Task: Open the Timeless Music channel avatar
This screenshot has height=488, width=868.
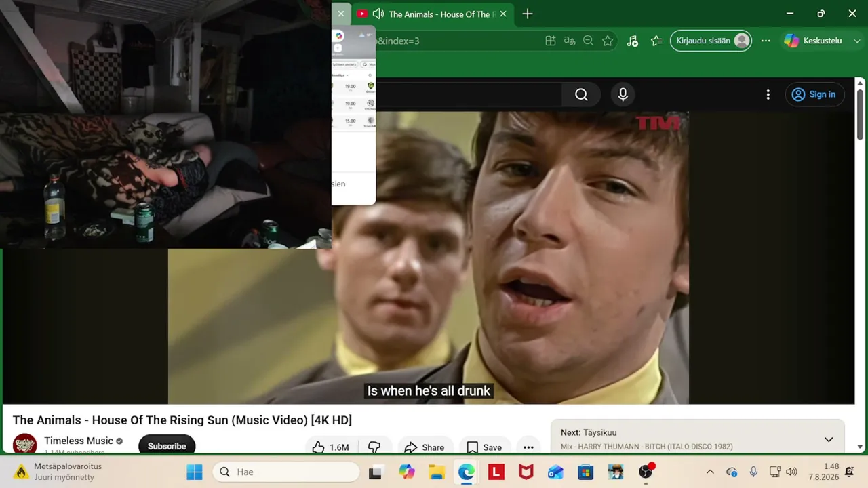Action: click(x=25, y=445)
